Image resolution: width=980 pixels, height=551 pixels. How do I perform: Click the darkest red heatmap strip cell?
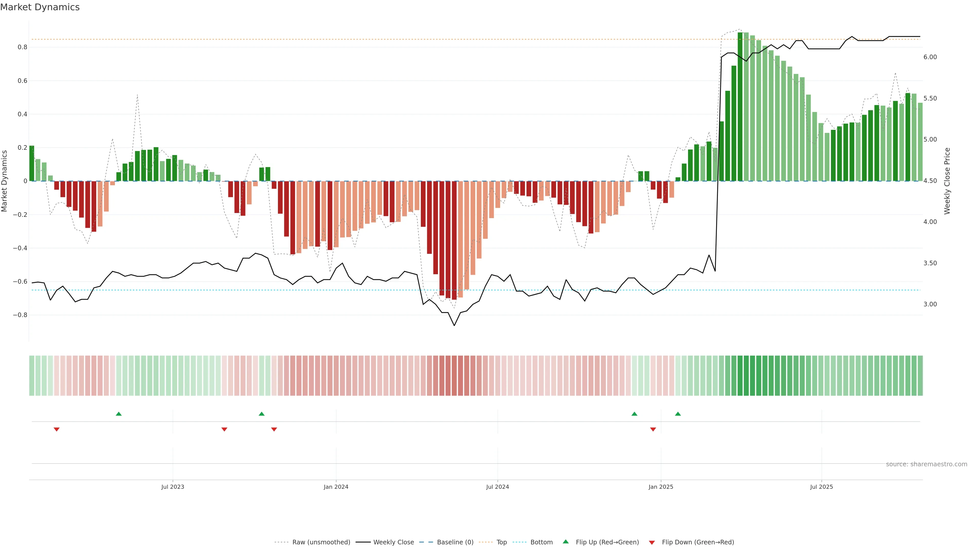(454, 376)
